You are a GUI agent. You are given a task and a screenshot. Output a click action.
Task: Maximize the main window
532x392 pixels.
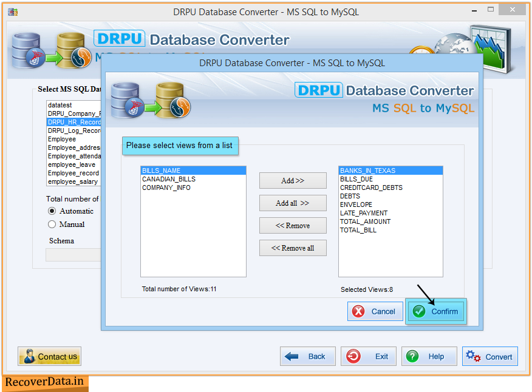(x=491, y=10)
